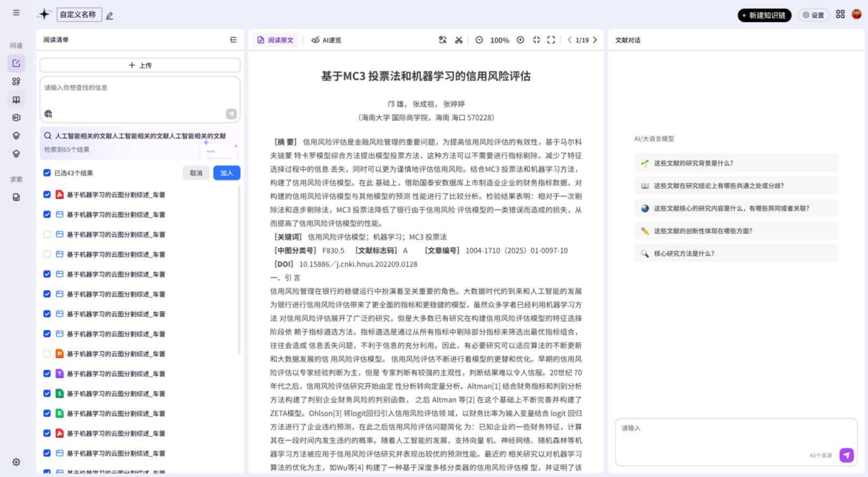Click the 100% zoom level value
868x477 pixels.
[500, 40]
